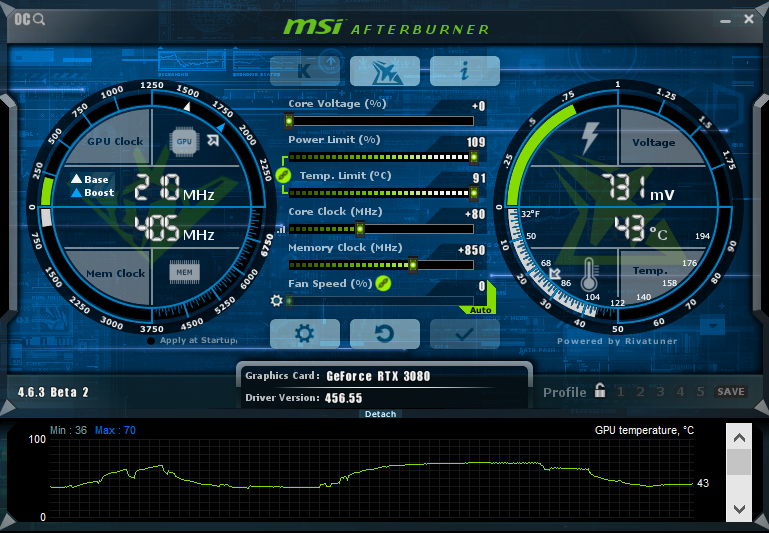Click the fan speed gear icon
Viewport: 769px width, 533px height.
pyautogui.click(x=277, y=301)
